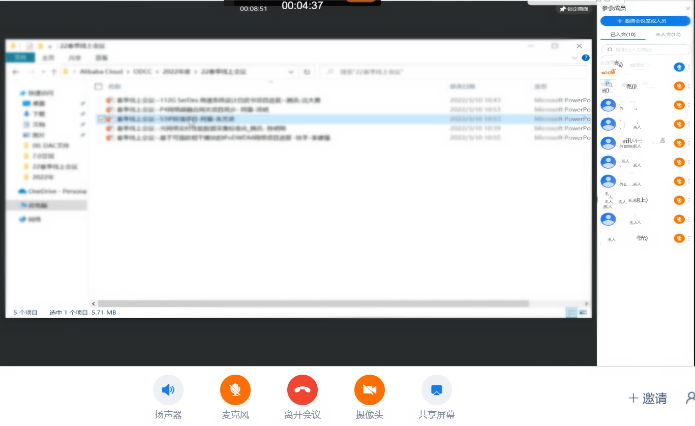
Task: Click scrollbar right arrow in file list
Action: click(586, 304)
